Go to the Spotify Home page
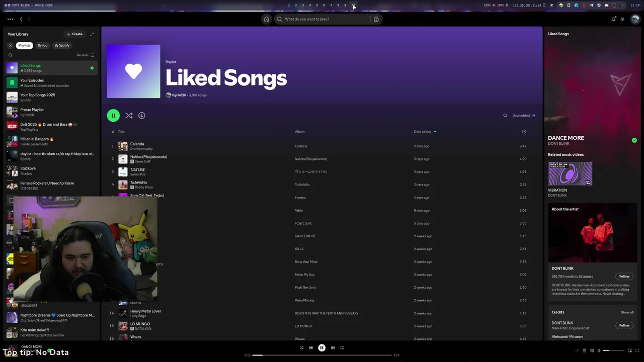Image resolution: width=644 pixels, height=362 pixels. [x=267, y=19]
